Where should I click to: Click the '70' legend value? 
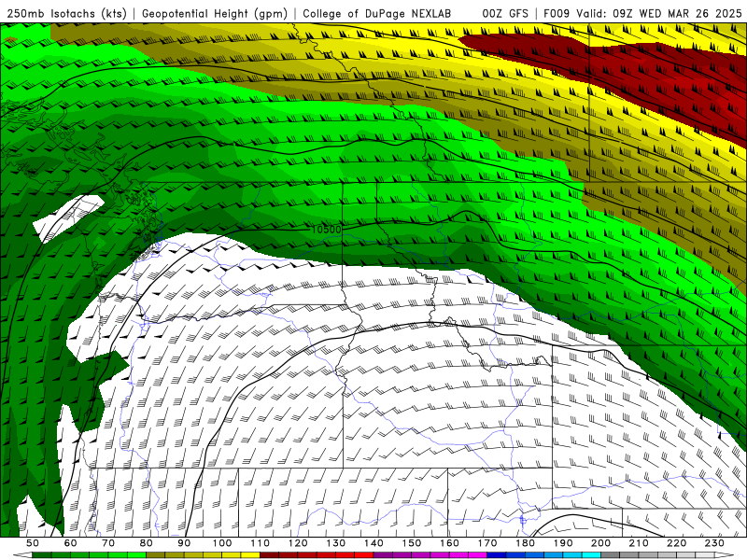pos(108,543)
